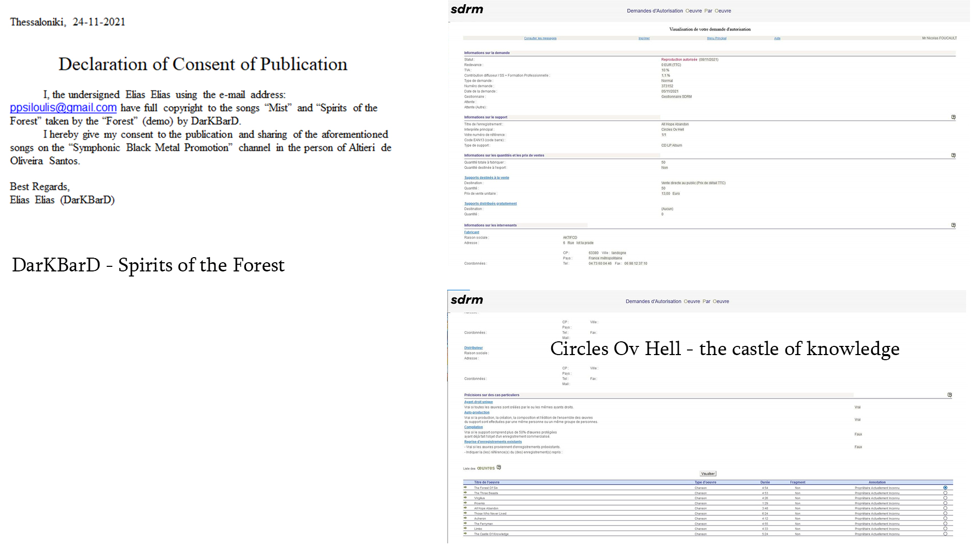Click arrow icon for All Hope Abandon row

(465, 508)
